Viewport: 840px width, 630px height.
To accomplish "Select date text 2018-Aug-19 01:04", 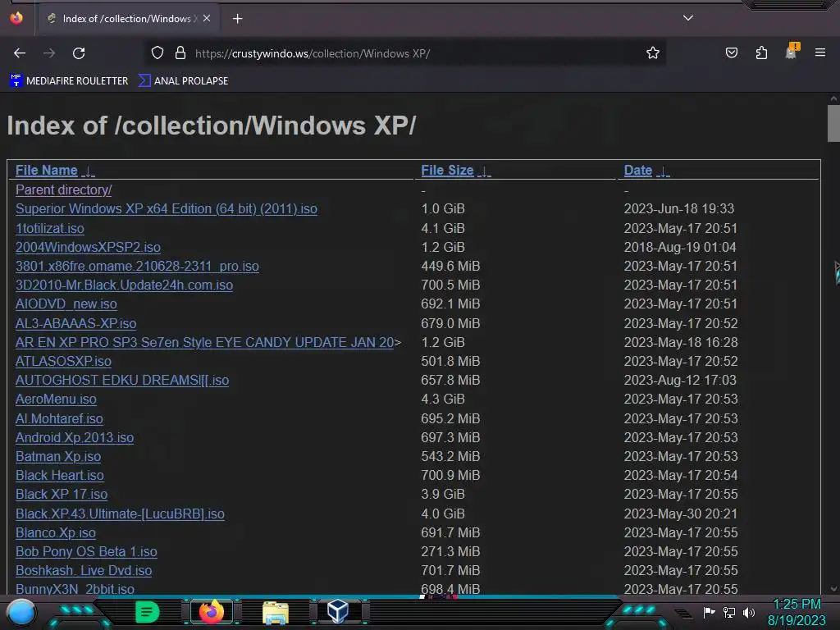I will point(680,247).
